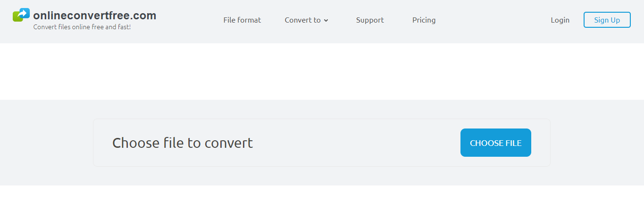Click the white blank area below the upload section

(322, 201)
